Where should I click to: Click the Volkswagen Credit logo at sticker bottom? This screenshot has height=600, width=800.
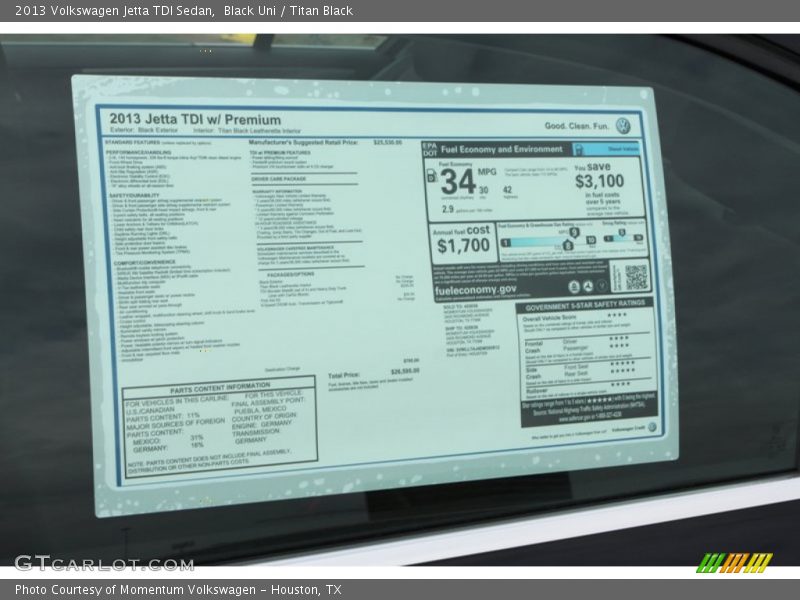pyautogui.click(x=652, y=427)
